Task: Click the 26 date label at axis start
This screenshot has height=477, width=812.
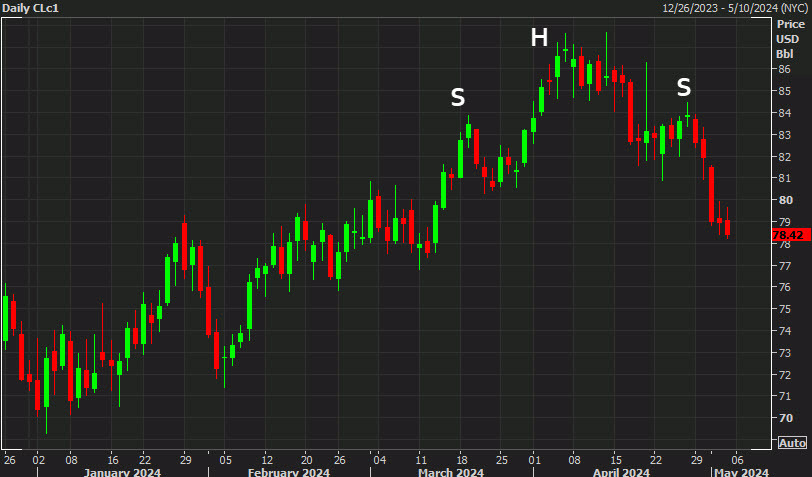Action: (10, 460)
